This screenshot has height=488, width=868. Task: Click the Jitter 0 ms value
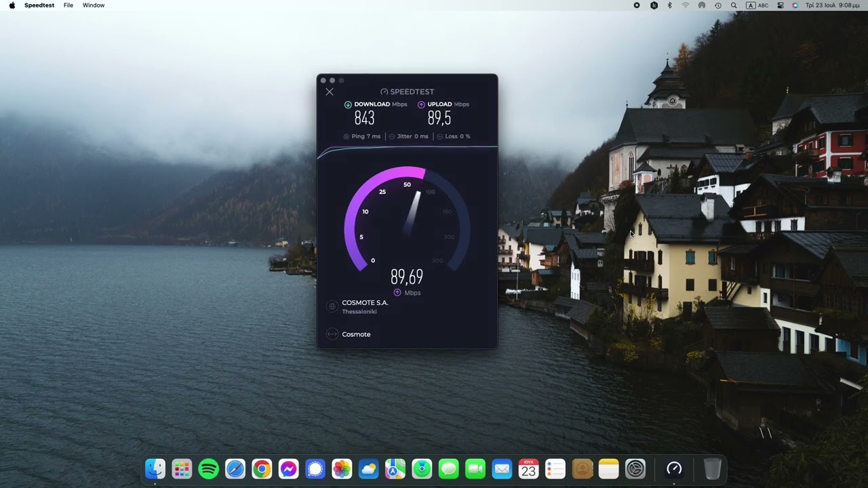pyautogui.click(x=413, y=136)
